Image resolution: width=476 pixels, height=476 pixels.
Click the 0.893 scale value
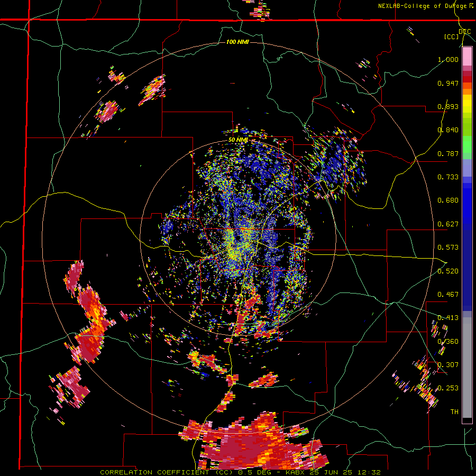click(448, 106)
